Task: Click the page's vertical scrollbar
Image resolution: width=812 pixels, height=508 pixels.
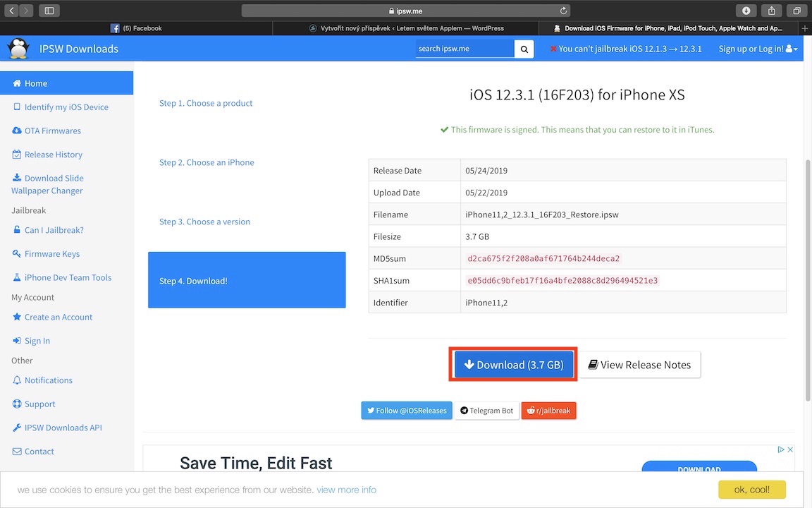Action: (x=808, y=280)
